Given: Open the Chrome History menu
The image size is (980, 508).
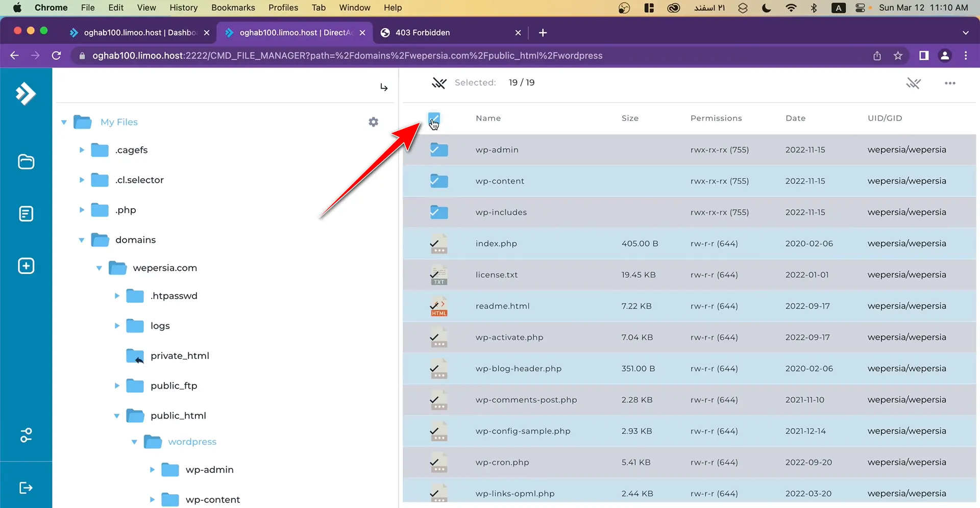Looking at the screenshot, I should click(183, 8).
